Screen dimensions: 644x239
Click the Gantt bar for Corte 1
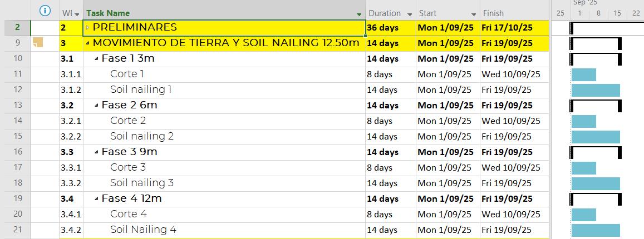coord(584,74)
